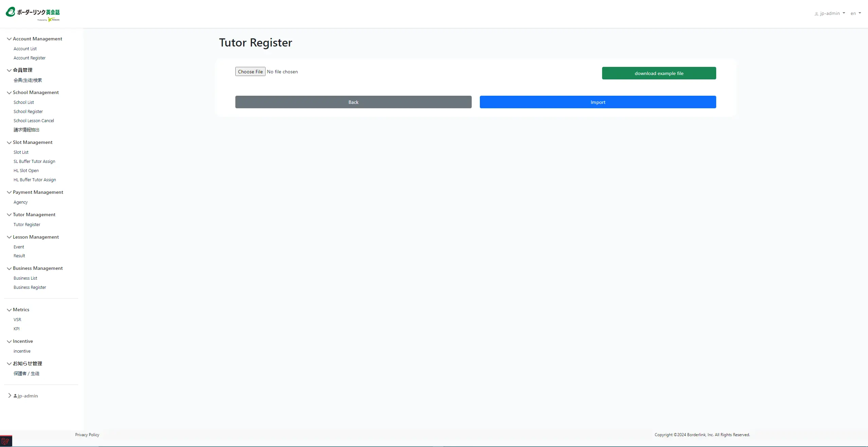Open the KPI metrics page
Screen dimensions: 868x447
(16, 329)
